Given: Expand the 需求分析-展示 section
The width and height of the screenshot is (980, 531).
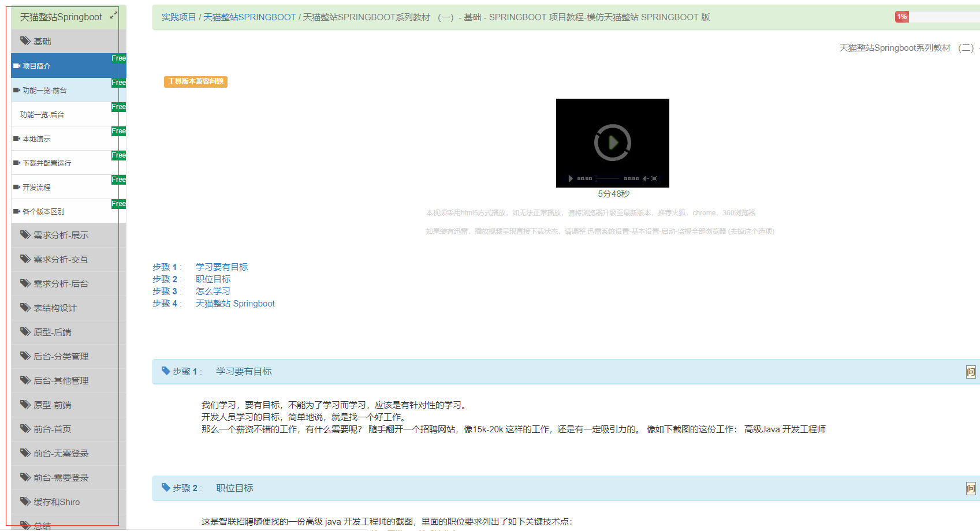Looking at the screenshot, I should pyautogui.click(x=69, y=235).
